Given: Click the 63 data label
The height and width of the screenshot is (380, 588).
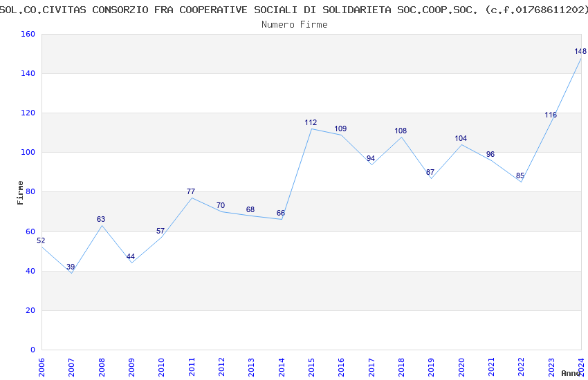Looking at the screenshot, I should tap(101, 220).
